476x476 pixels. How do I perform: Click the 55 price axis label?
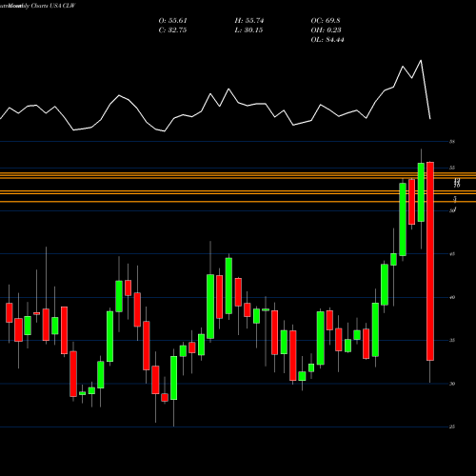coord(452,168)
